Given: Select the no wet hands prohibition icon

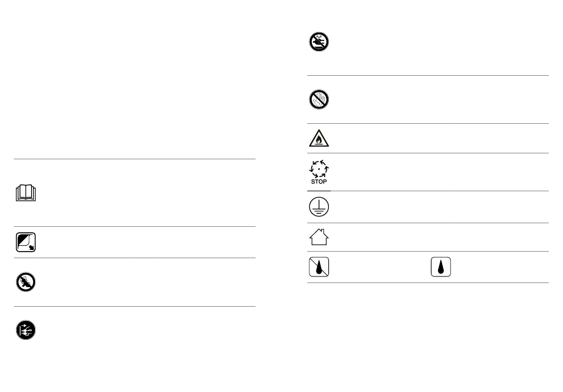Looking at the screenshot, I should (319, 99).
